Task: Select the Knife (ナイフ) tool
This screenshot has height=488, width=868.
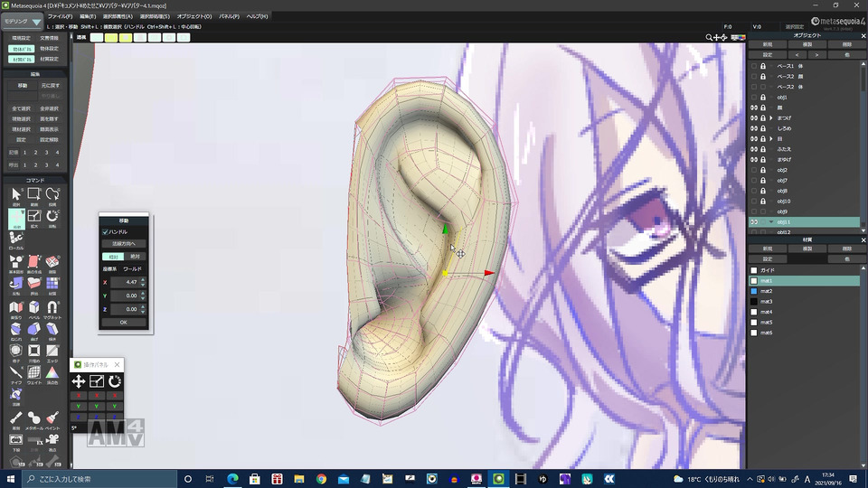Action: pos(16,374)
